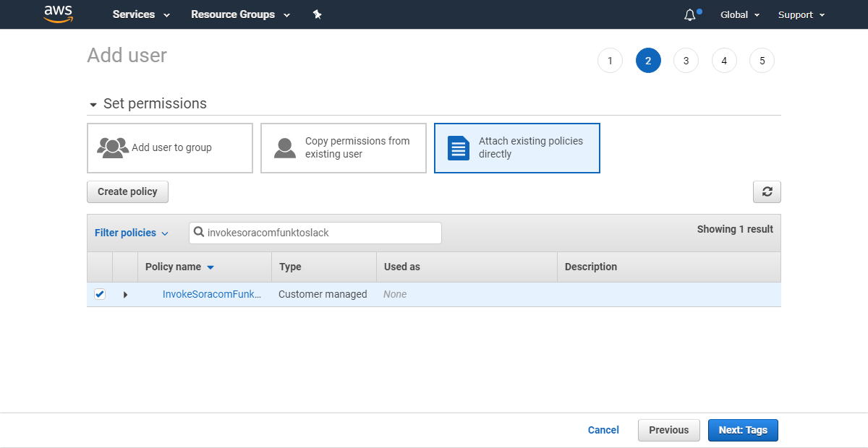868x448 pixels.
Task: Click the pin shortcut icon in navbar
Action: click(x=317, y=14)
